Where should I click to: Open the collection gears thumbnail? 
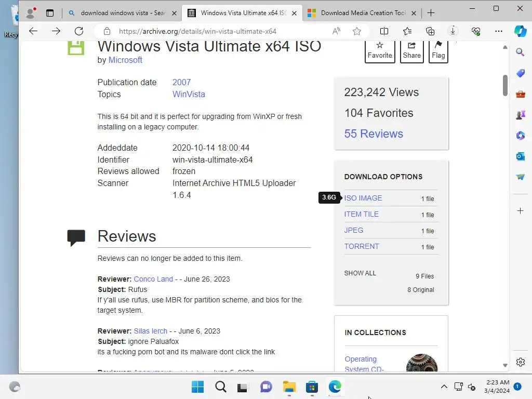[422, 363]
